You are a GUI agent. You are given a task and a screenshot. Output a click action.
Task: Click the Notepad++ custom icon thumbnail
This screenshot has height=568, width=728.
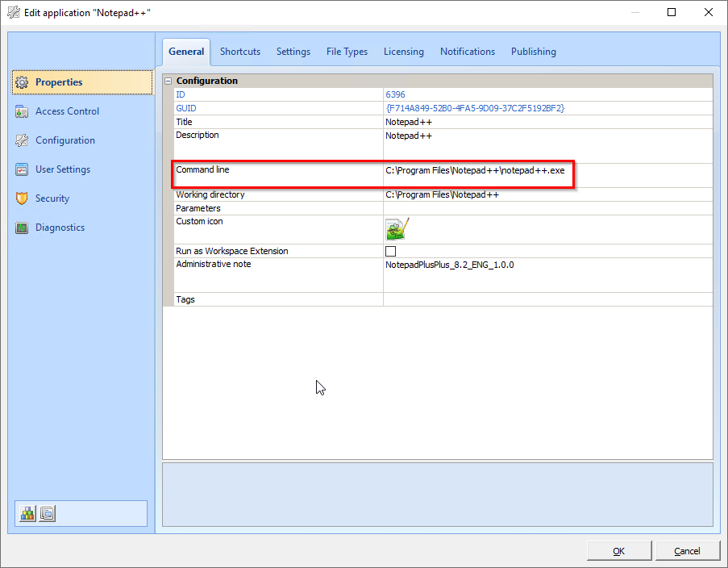397,229
